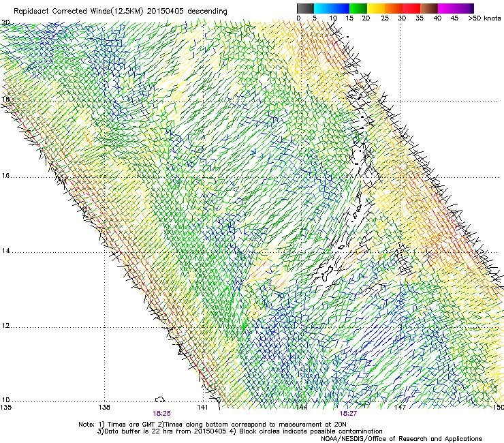Click latitude label '18' on left axis
The height and width of the screenshot is (443, 504).
click(x=5, y=99)
